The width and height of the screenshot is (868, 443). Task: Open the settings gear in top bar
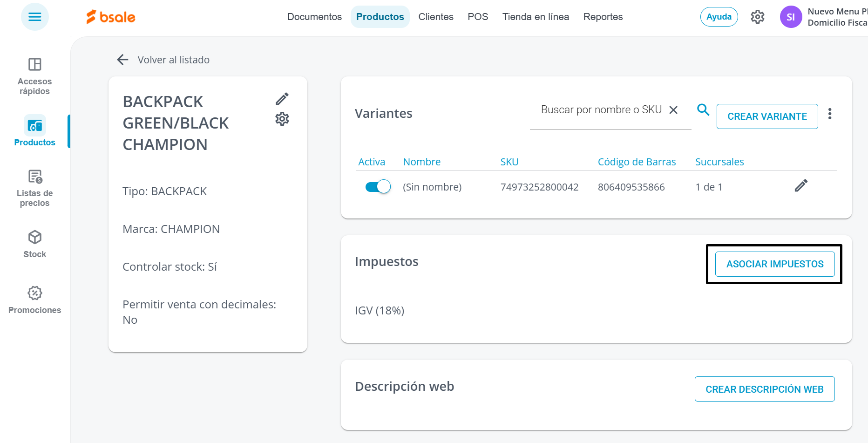click(x=758, y=17)
